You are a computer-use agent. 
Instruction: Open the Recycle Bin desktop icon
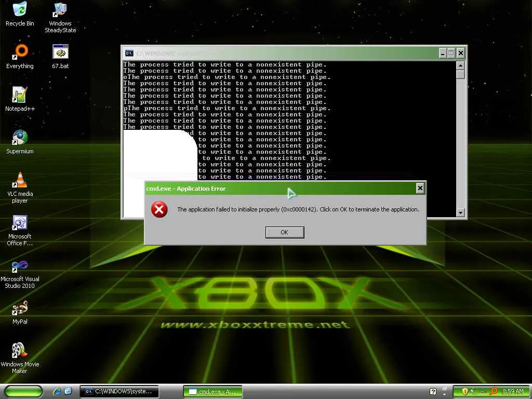[x=20, y=14]
